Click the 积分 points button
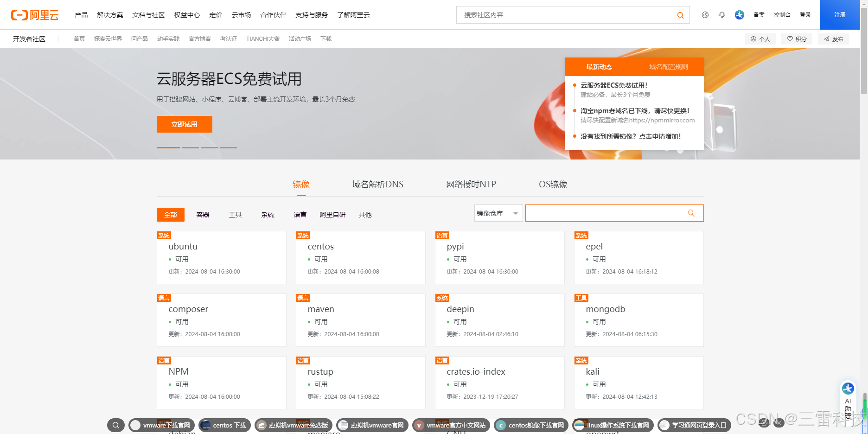 click(x=797, y=39)
